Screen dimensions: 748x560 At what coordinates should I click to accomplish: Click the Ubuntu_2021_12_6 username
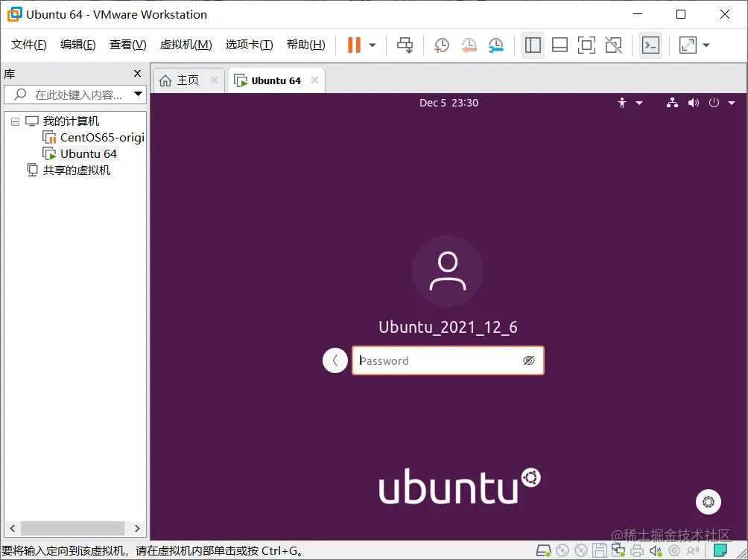[448, 327]
